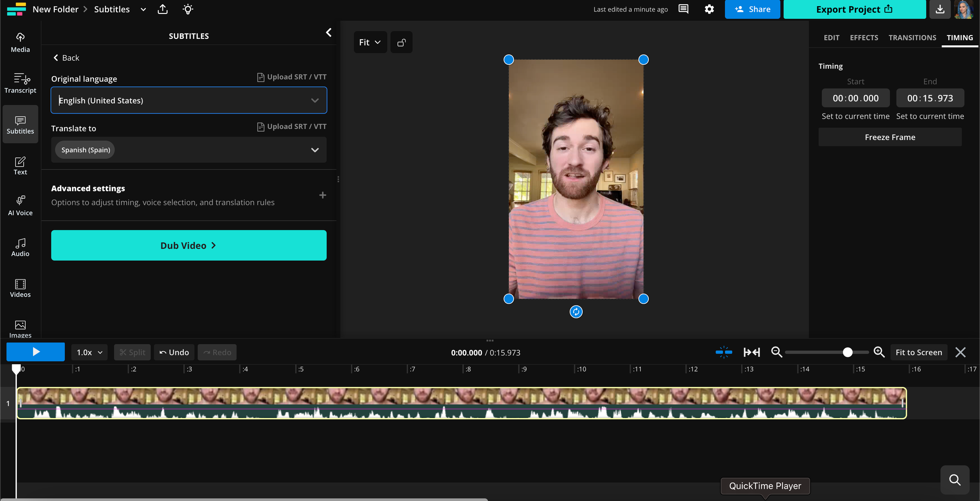Switch to the Transitions tab
This screenshot has height=501, width=980.
[x=912, y=38]
